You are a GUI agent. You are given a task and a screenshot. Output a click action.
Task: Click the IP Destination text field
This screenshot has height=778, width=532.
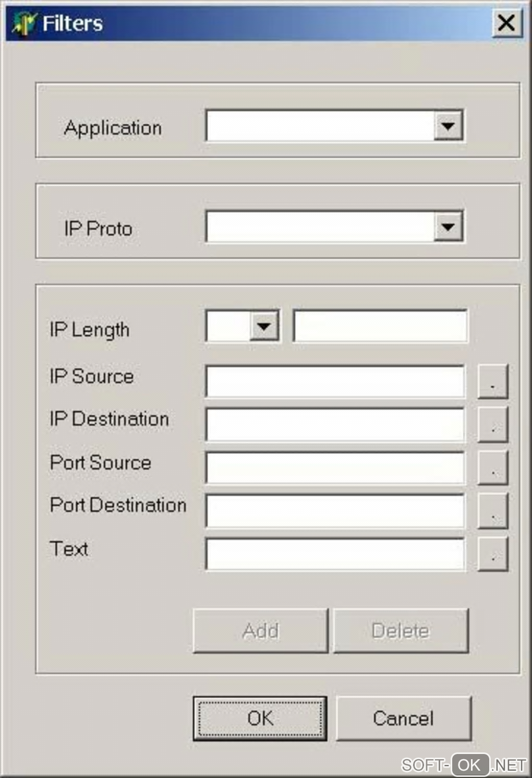pos(334,425)
